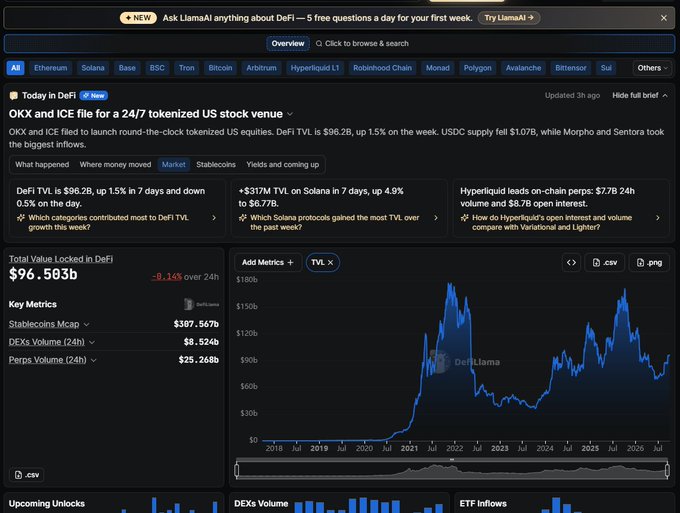Collapse brief with Hide full brief

(640, 95)
